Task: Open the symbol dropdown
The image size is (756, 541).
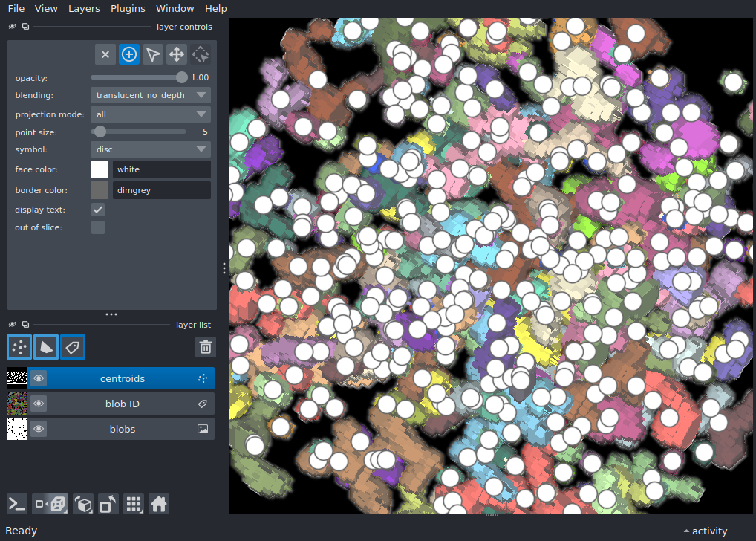Action: pyautogui.click(x=151, y=149)
